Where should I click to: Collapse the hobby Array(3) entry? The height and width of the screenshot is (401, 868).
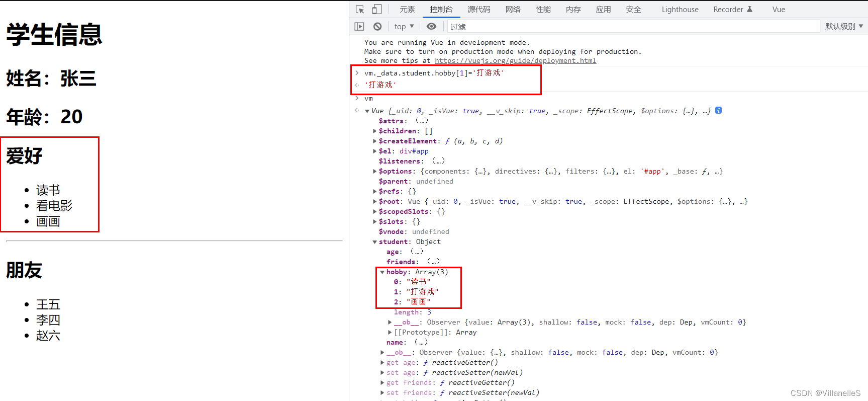[382, 272]
